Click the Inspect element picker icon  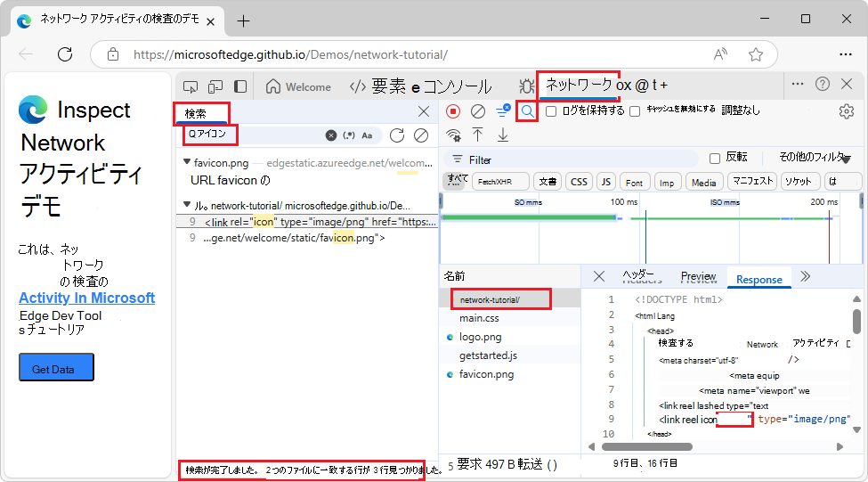pyautogui.click(x=191, y=87)
